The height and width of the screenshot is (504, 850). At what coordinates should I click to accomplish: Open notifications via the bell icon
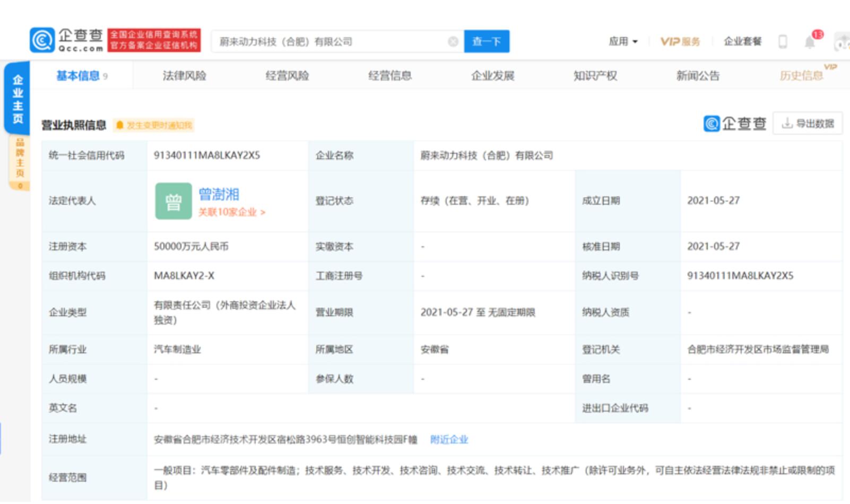[810, 41]
